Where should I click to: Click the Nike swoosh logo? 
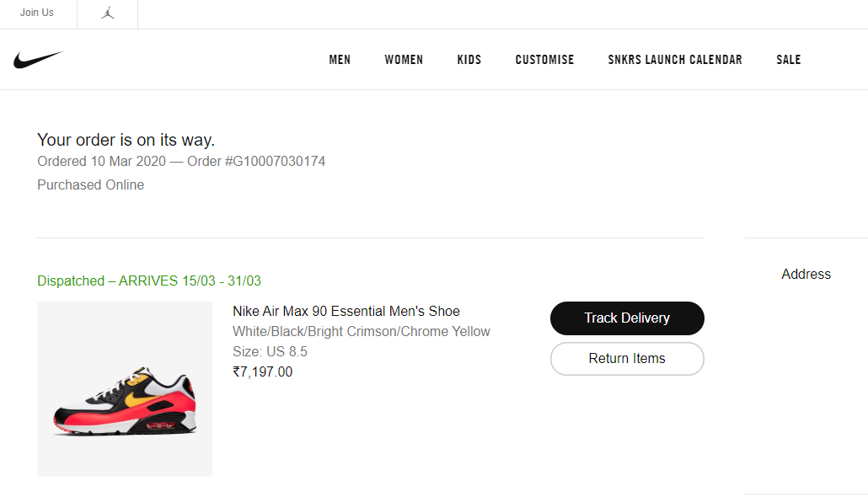tap(38, 59)
